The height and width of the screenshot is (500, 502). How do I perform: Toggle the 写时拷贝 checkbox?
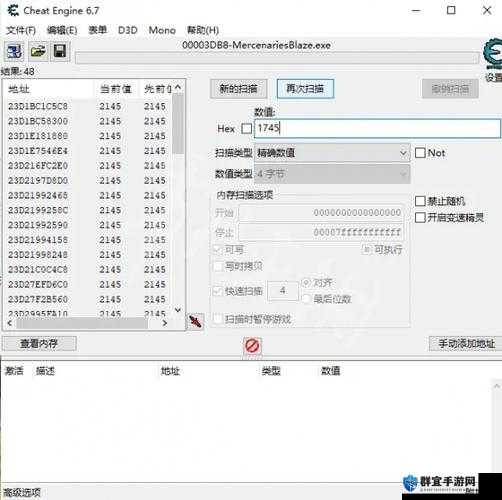pyautogui.click(x=218, y=266)
